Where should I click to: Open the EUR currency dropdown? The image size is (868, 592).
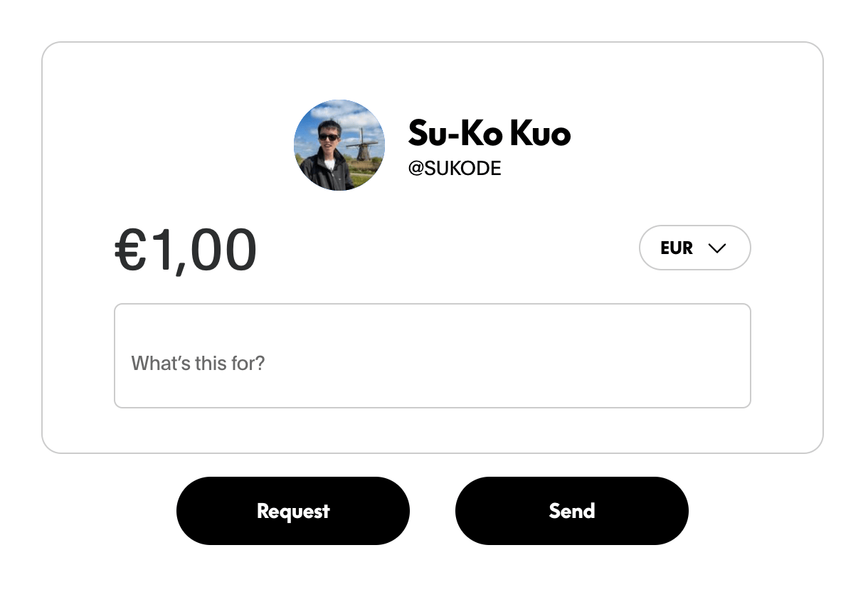(x=694, y=248)
